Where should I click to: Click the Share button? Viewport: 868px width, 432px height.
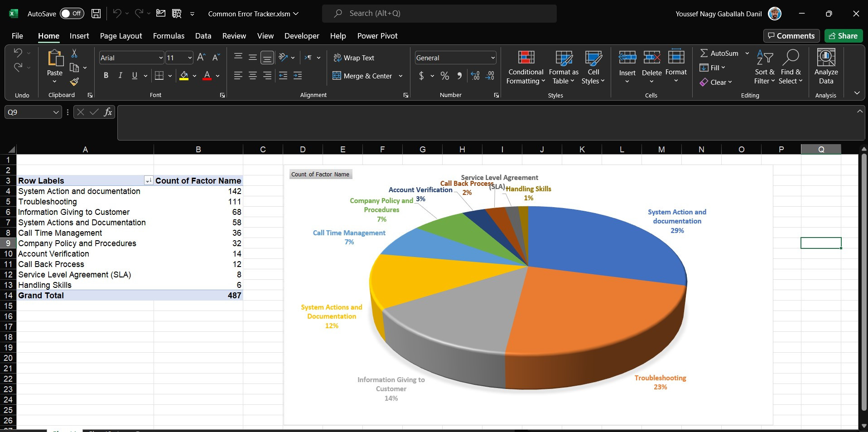[843, 36]
